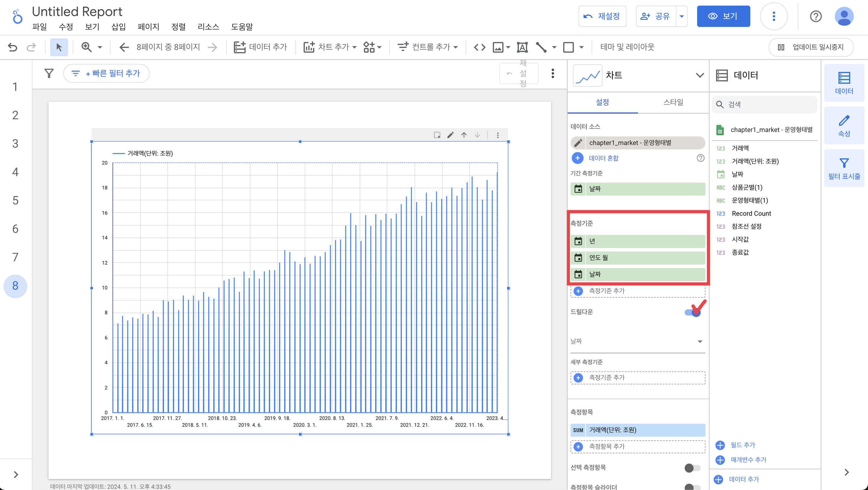Expand the 차트 type dropdown chevron
The image size is (868, 490).
(x=699, y=75)
